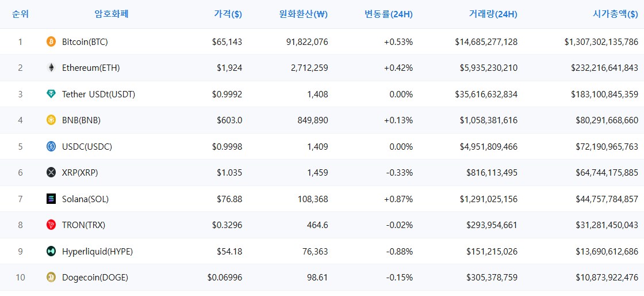Click the Ethereum diamond logo icon

pos(51,68)
